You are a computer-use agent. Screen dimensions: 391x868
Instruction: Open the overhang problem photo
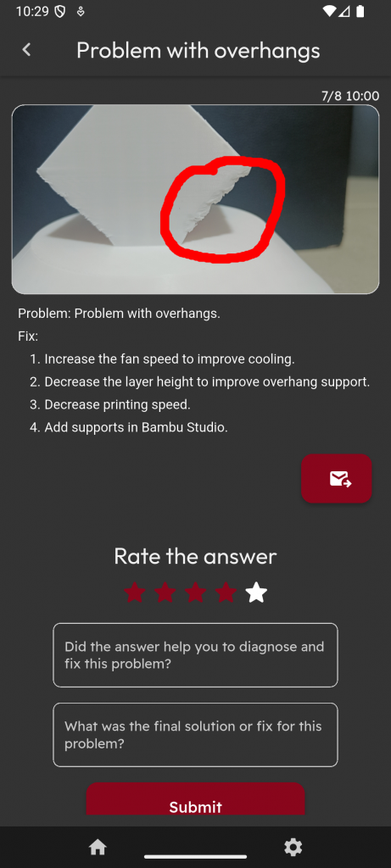click(195, 199)
